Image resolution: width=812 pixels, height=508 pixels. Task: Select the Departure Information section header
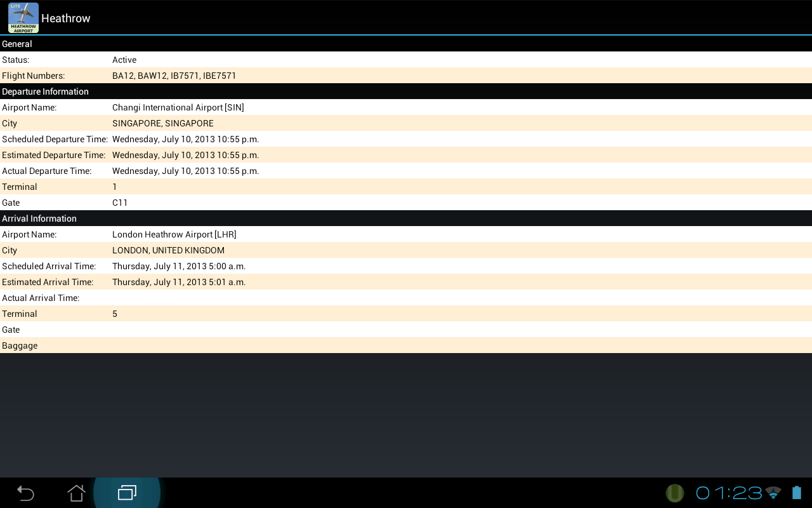tap(406, 91)
